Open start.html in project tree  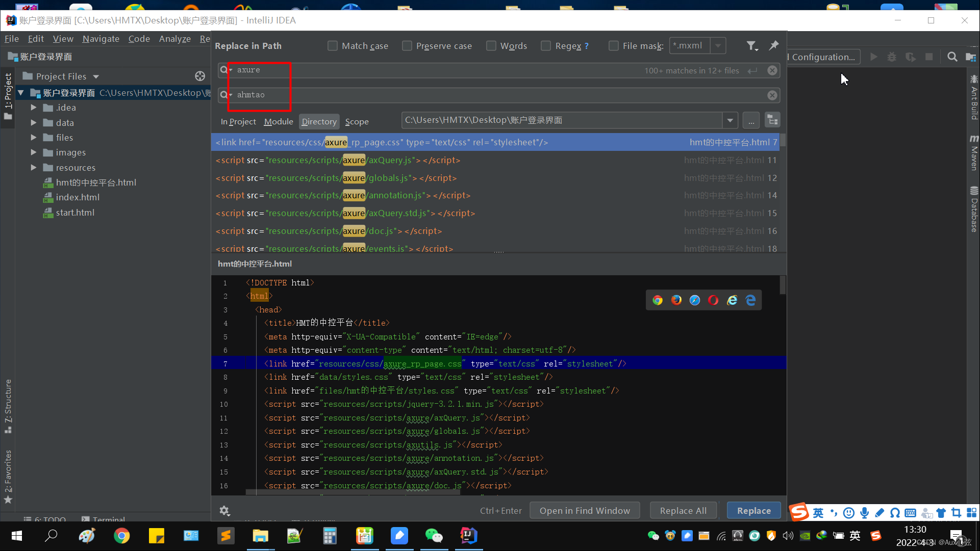point(75,213)
